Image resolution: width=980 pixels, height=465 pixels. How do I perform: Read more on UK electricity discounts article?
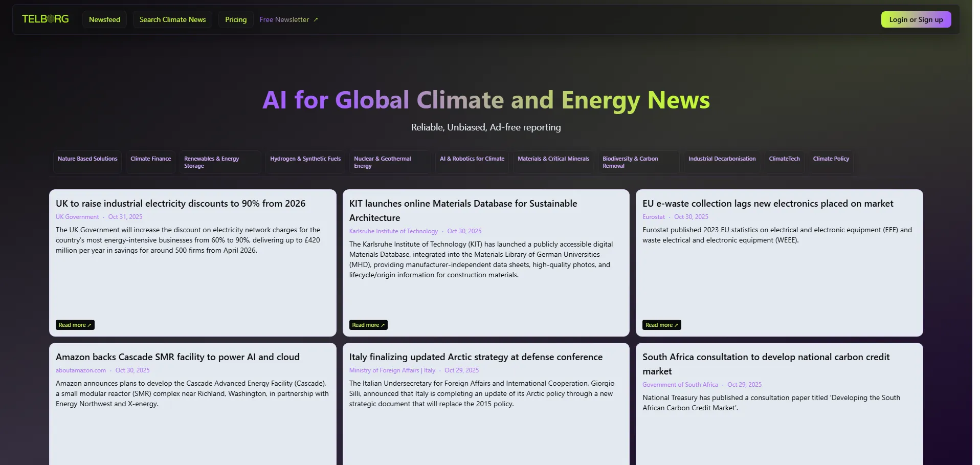75,325
